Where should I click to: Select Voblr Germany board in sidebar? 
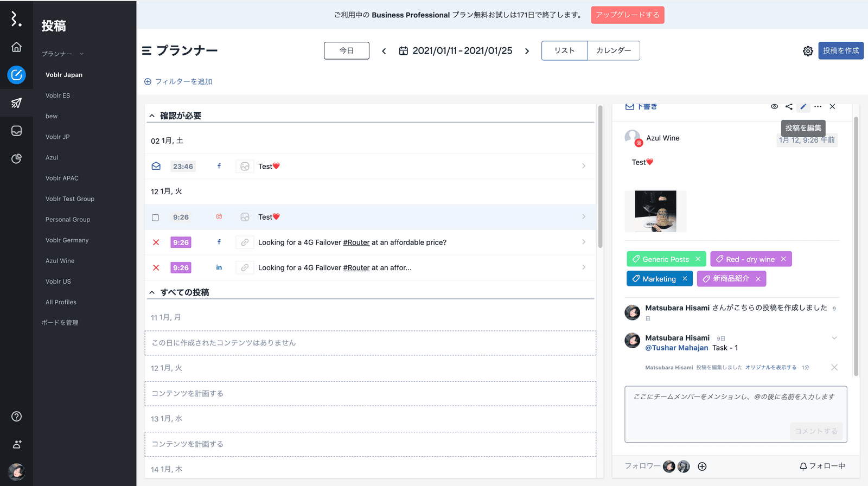67,240
